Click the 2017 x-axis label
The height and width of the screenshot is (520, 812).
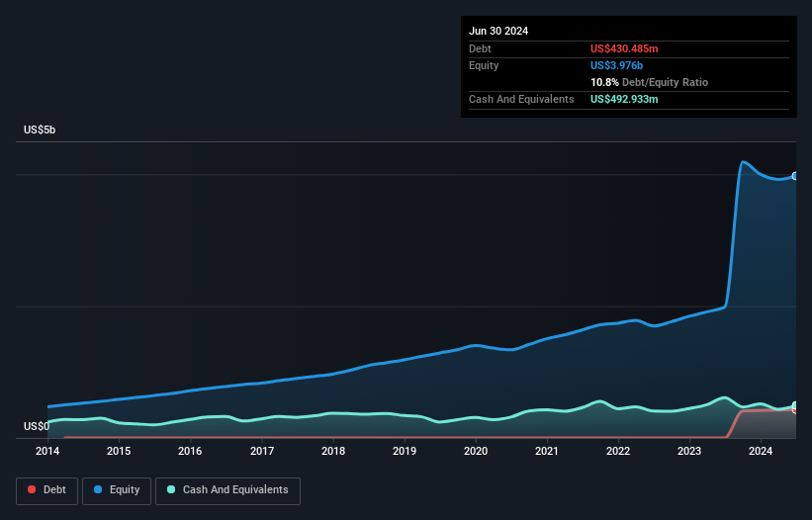pos(262,451)
